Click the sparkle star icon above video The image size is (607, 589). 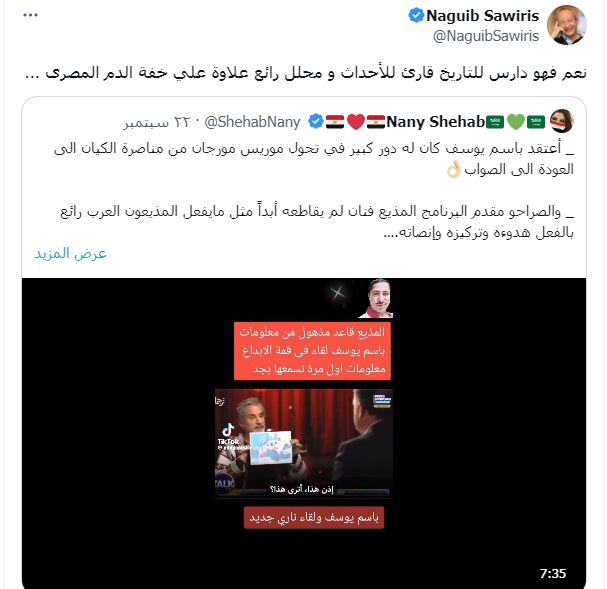(x=338, y=293)
